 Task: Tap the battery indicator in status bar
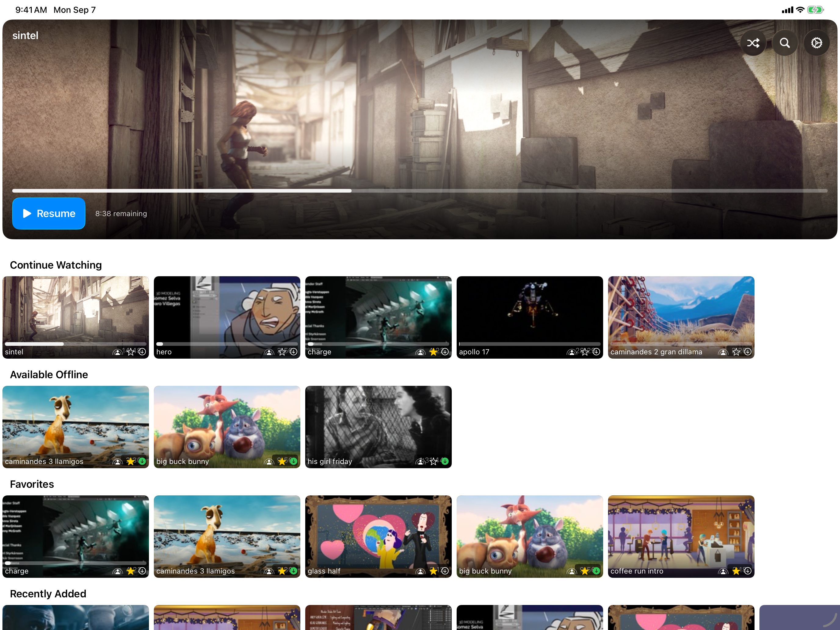point(816,10)
